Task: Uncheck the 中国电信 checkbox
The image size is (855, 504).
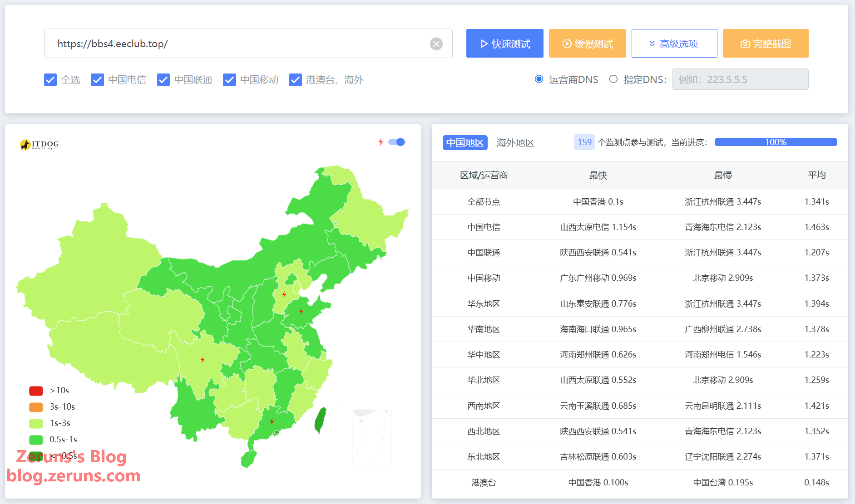Action: click(97, 80)
